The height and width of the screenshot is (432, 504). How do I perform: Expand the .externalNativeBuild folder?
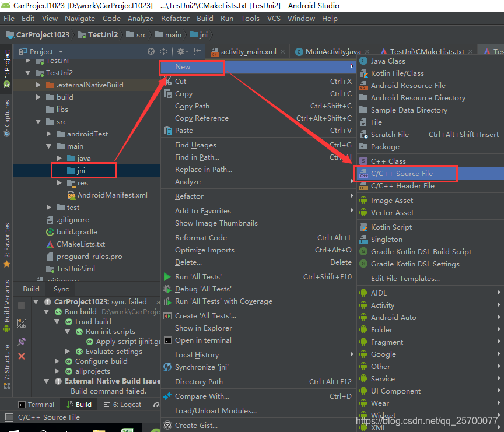[x=38, y=85]
